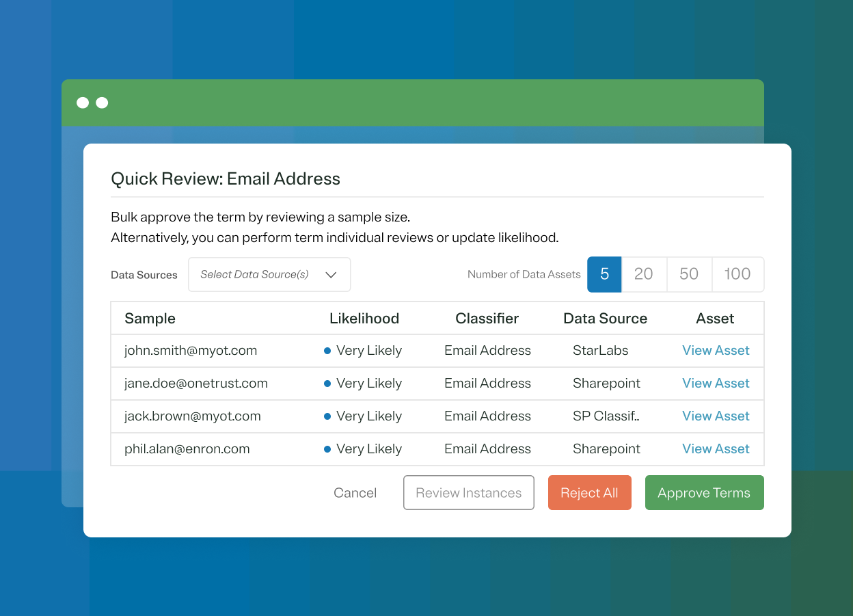Image resolution: width=853 pixels, height=616 pixels.
Task: Click the likelihood indicator beside jane.doe@onetrust.com
Action: tap(329, 383)
